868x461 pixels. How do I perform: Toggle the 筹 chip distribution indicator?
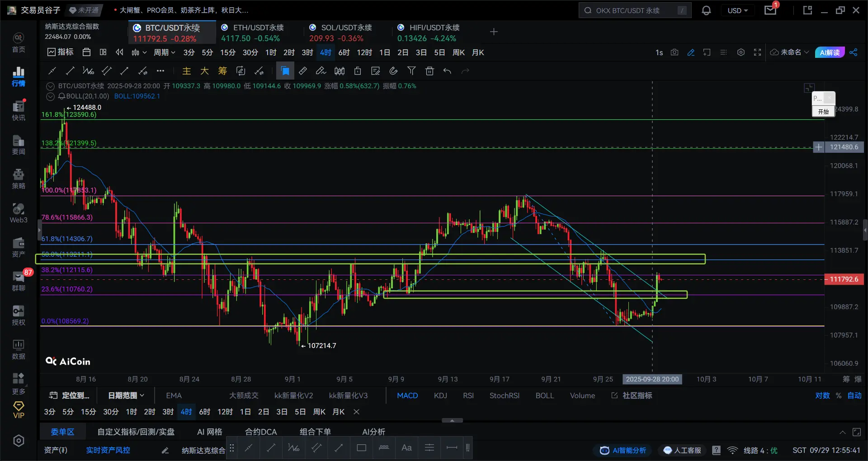(x=222, y=71)
